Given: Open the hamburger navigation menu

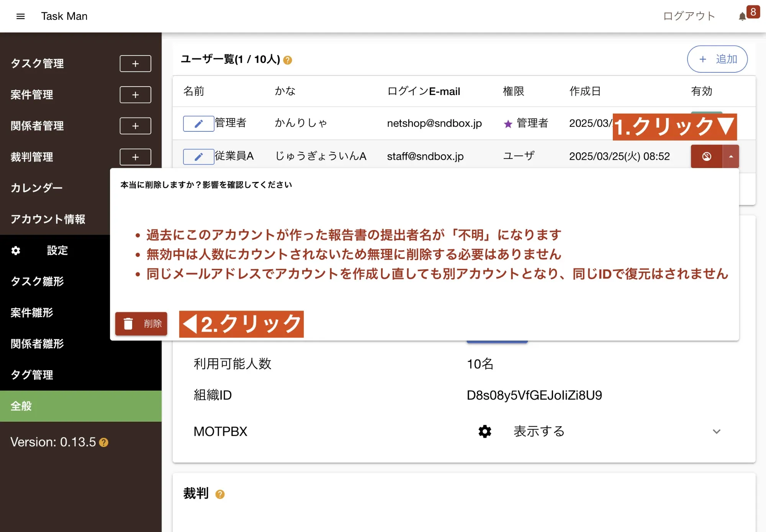Looking at the screenshot, I should [21, 16].
